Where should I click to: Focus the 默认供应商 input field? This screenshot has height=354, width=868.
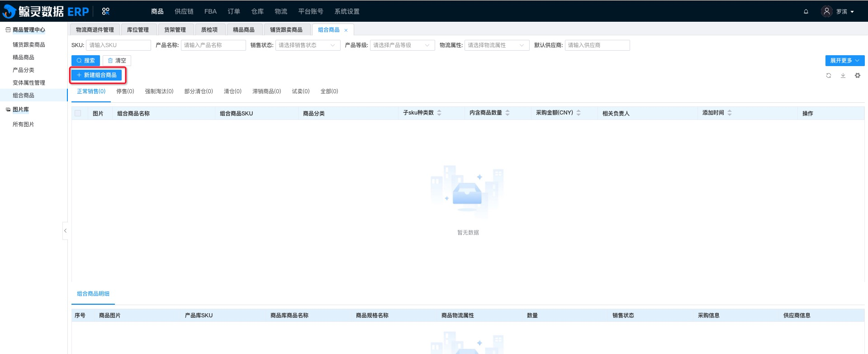[x=598, y=45]
